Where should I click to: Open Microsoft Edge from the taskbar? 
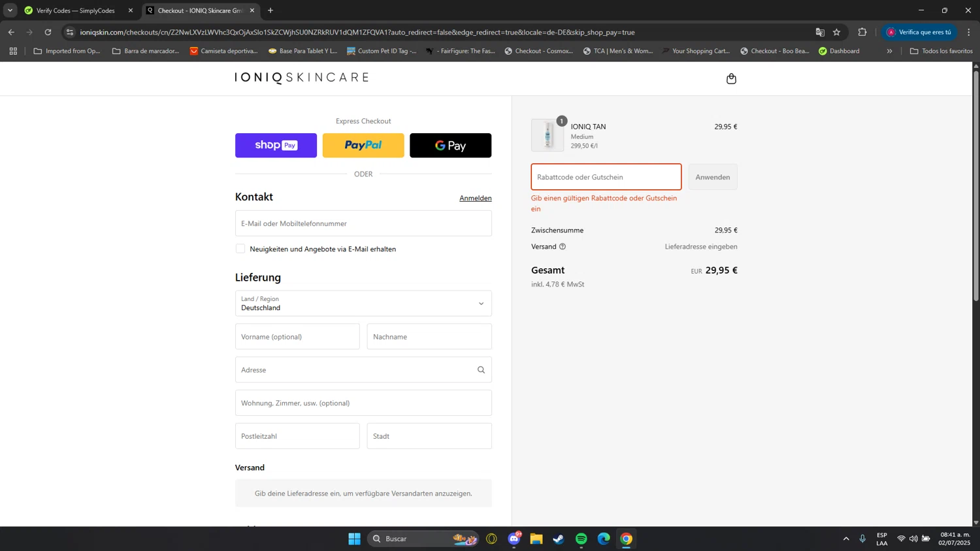[604, 539]
